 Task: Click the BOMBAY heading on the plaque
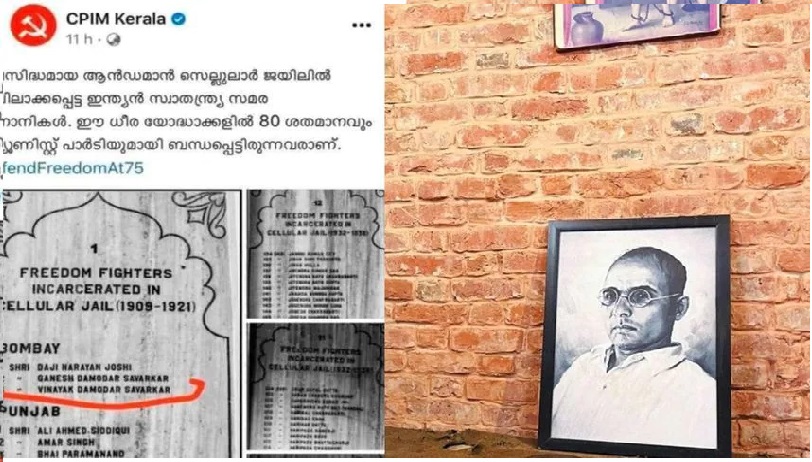31,348
